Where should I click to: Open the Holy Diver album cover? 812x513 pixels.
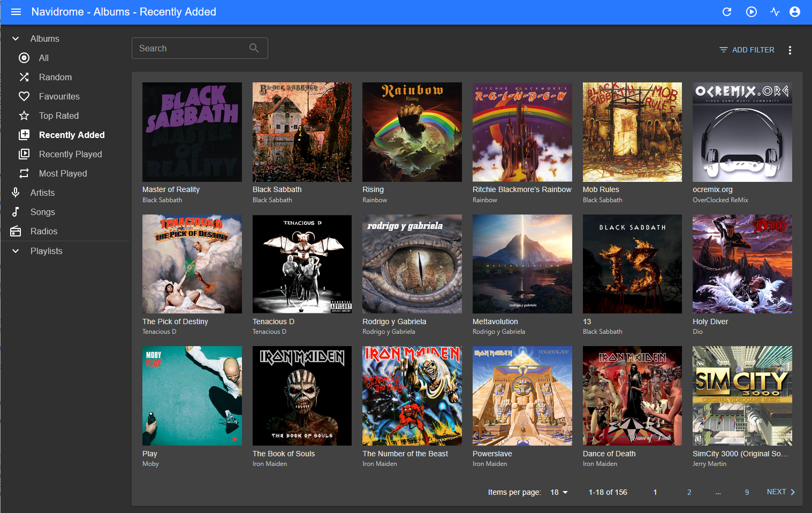pos(742,264)
